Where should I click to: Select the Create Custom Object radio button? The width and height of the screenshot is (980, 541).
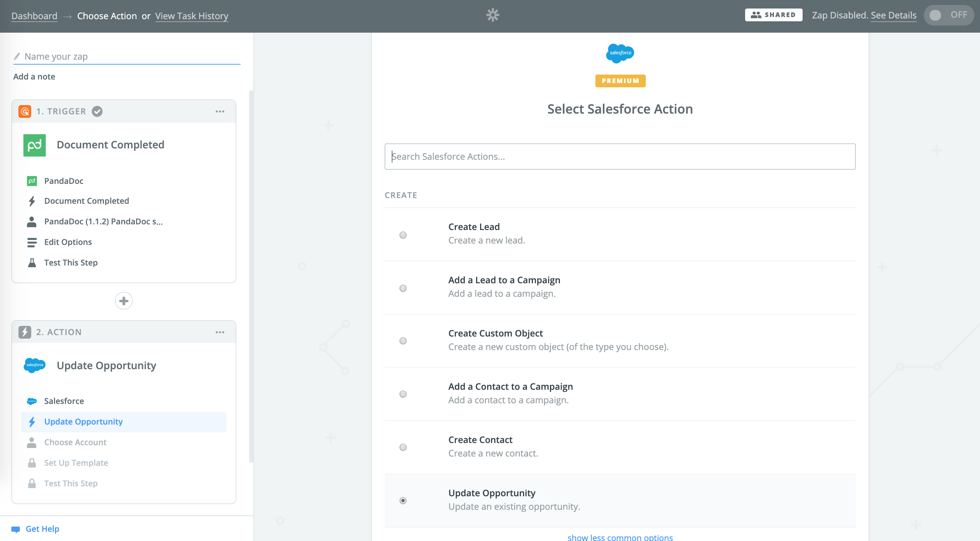pyautogui.click(x=403, y=341)
